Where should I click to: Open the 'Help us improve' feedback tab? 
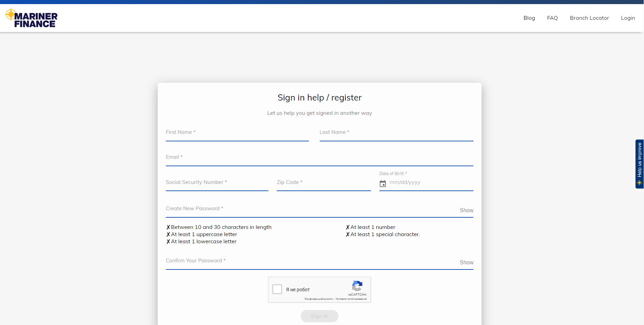[x=639, y=164]
